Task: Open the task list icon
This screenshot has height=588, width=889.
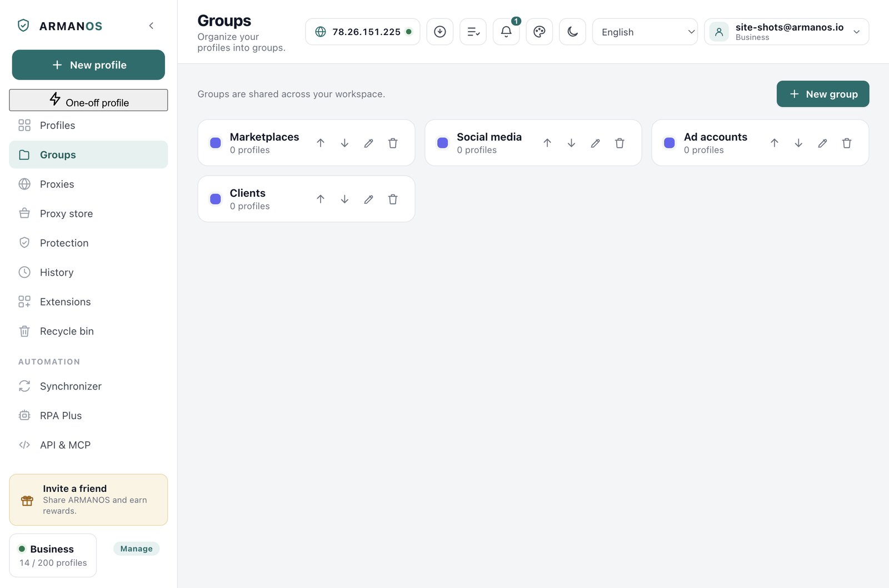Action: coord(473,32)
